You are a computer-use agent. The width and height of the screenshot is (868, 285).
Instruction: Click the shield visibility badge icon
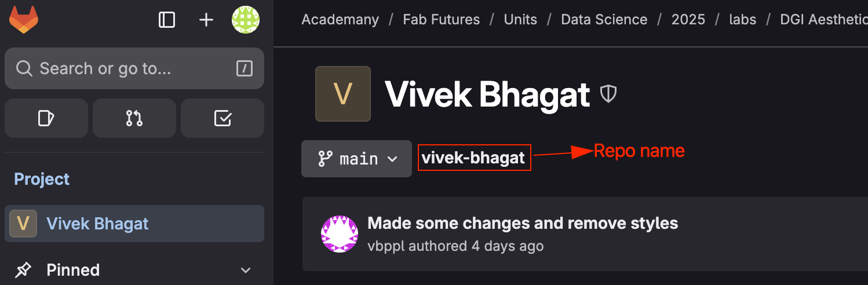tap(608, 94)
